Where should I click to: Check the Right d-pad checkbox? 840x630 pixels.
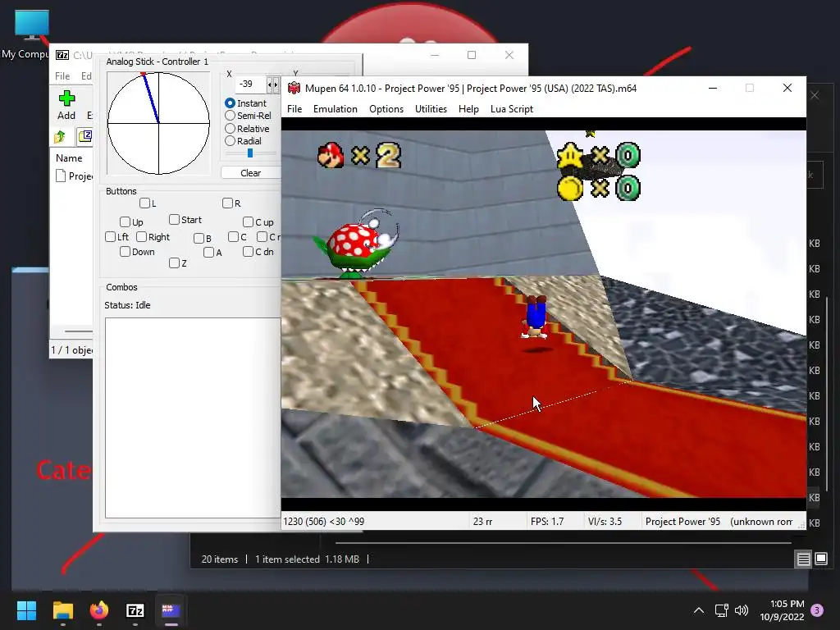tap(141, 237)
